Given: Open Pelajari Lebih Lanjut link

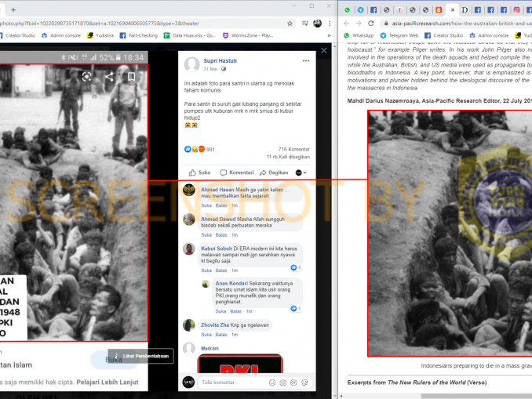Looking at the screenshot, I should click(x=107, y=382).
